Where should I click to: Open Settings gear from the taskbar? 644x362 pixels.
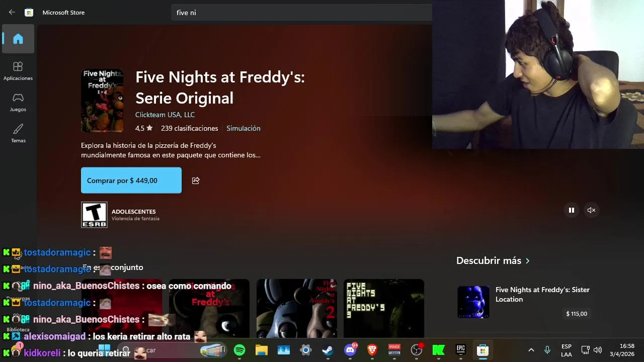(x=306, y=350)
